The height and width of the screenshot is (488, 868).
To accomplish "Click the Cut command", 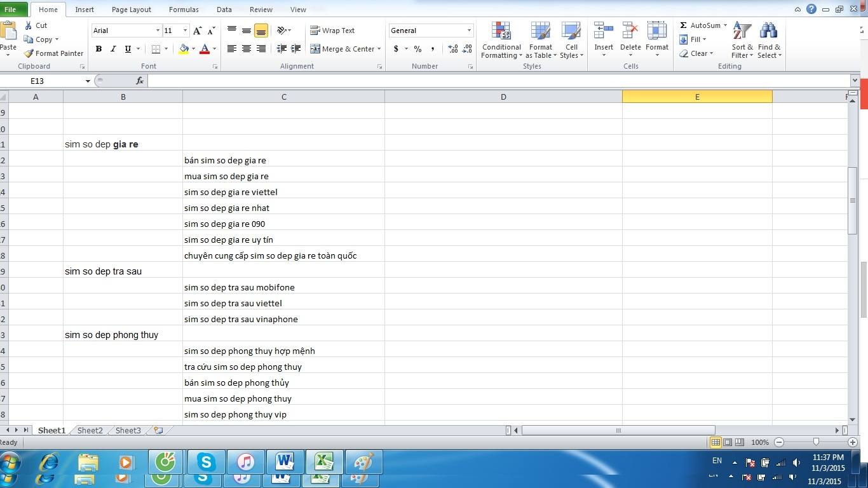I will pyautogui.click(x=36, y=25).
